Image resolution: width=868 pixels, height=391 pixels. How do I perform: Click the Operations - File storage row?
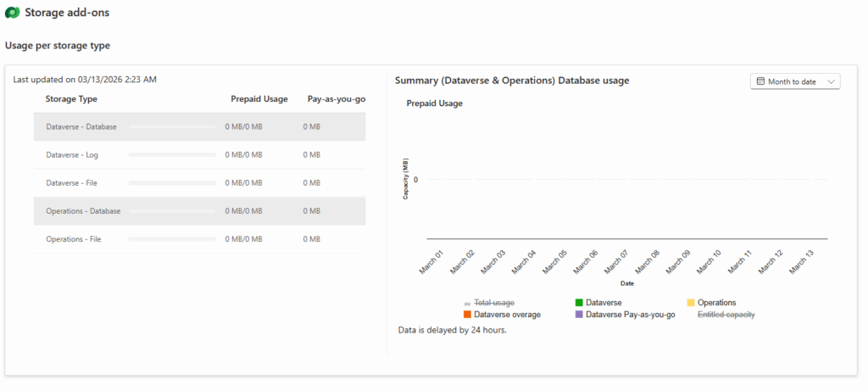[199, 239]
